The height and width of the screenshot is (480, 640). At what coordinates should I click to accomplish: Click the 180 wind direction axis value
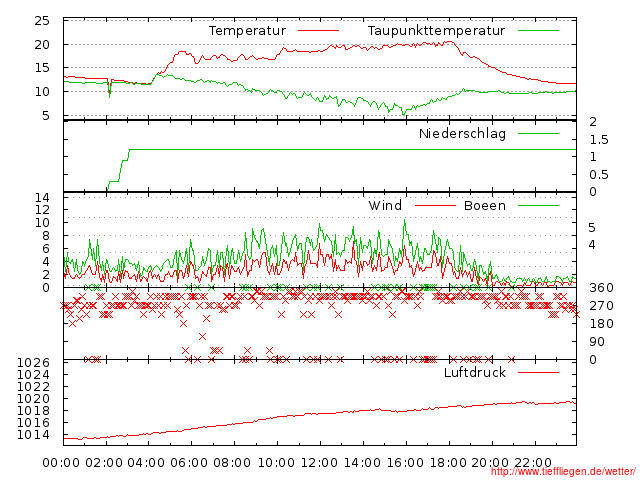(x=601, y=324)
